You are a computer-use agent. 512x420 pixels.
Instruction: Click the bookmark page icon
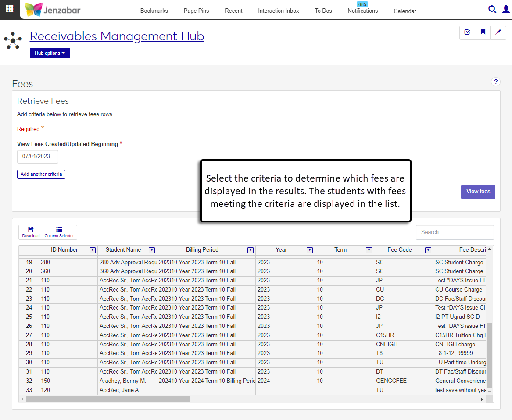tap(483, 32)
